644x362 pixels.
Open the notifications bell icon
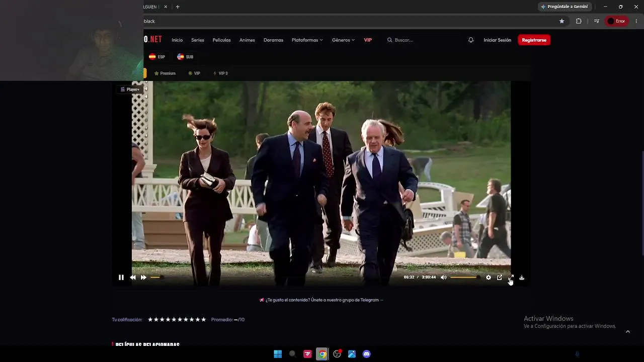pyautogui.click(x=471, y=40)
